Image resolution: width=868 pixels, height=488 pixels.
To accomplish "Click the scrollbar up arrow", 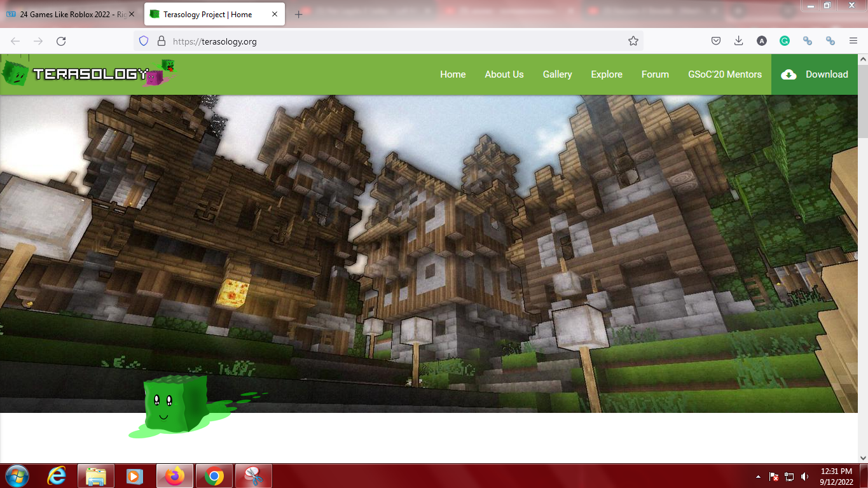I will pyautogui.click(x=863, y=59).
